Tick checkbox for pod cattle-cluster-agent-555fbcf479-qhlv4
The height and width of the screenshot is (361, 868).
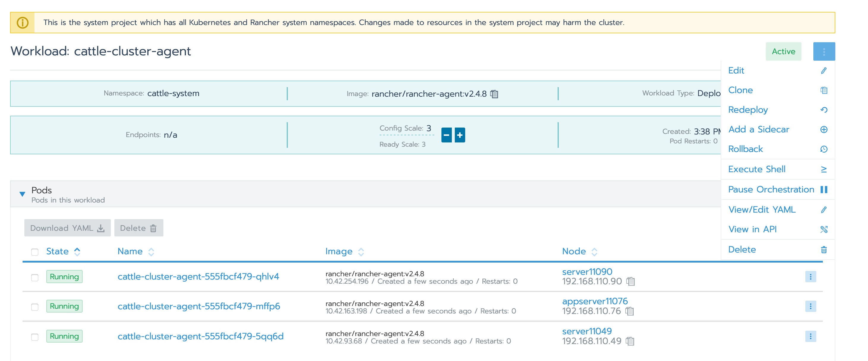pos(35,278)
